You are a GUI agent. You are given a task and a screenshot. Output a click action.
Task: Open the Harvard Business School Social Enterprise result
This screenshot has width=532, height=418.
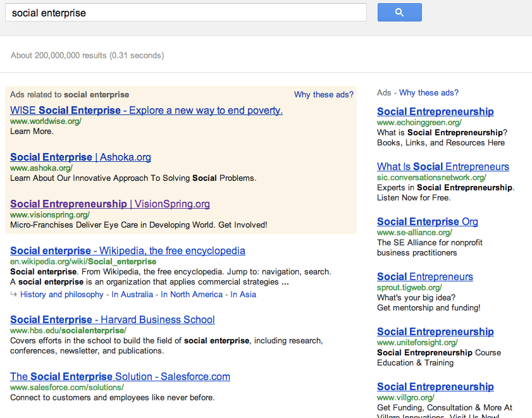pyautogui.click(x=113, y=319)
